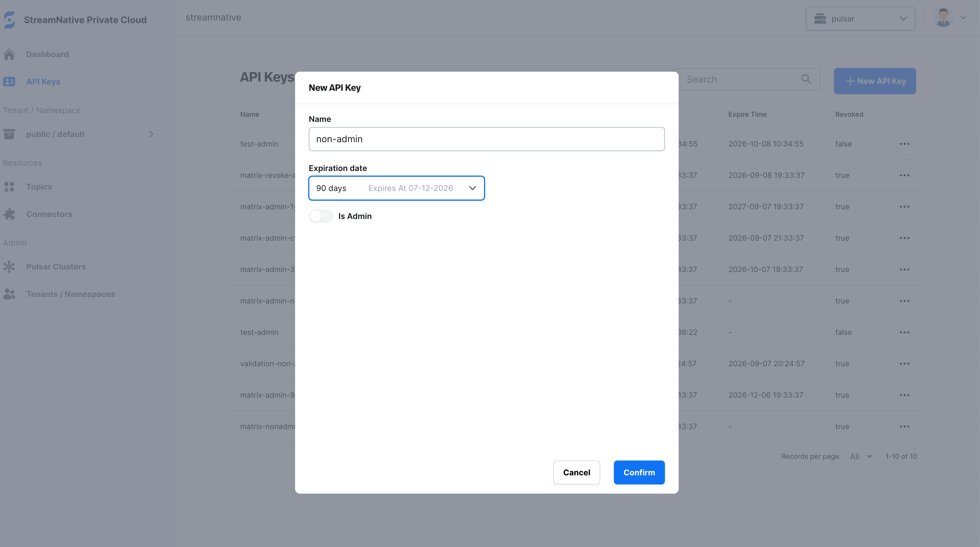Click the public / default archive icon
The width and height of the screenshot is (980, 547).
(x=9, y=134)
